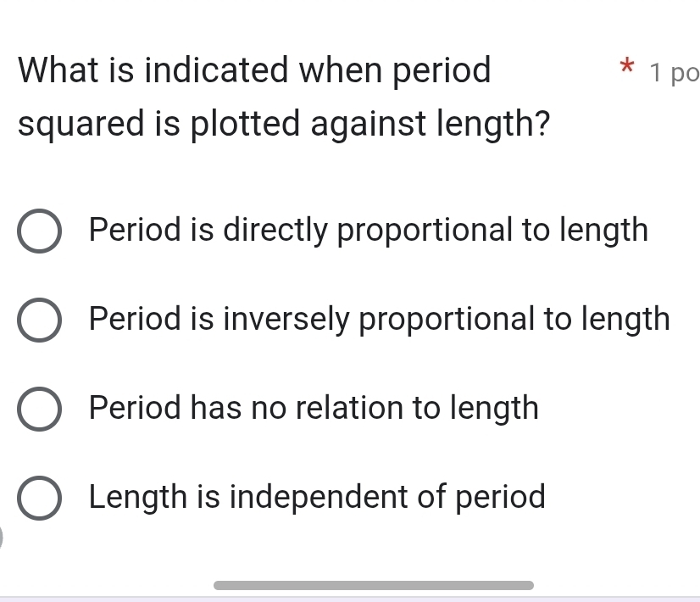
Task: Click the 'What is indicated when period' question line
Action: [254, 70]
